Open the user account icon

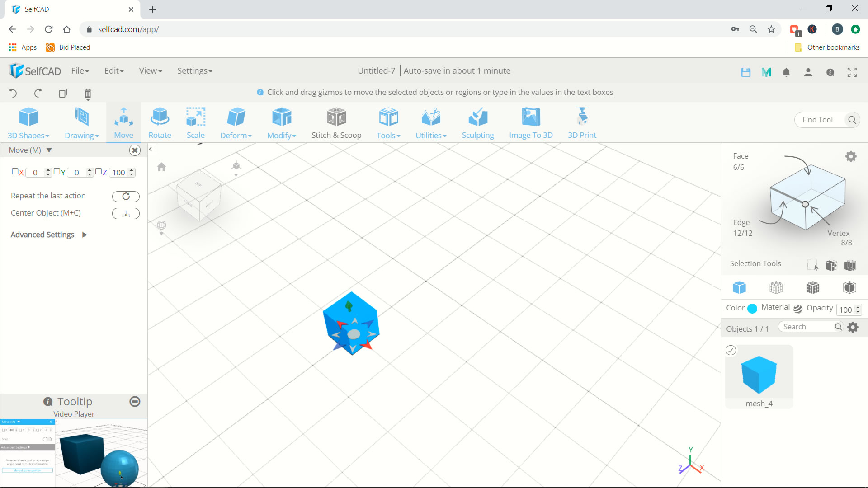(808, 72)
